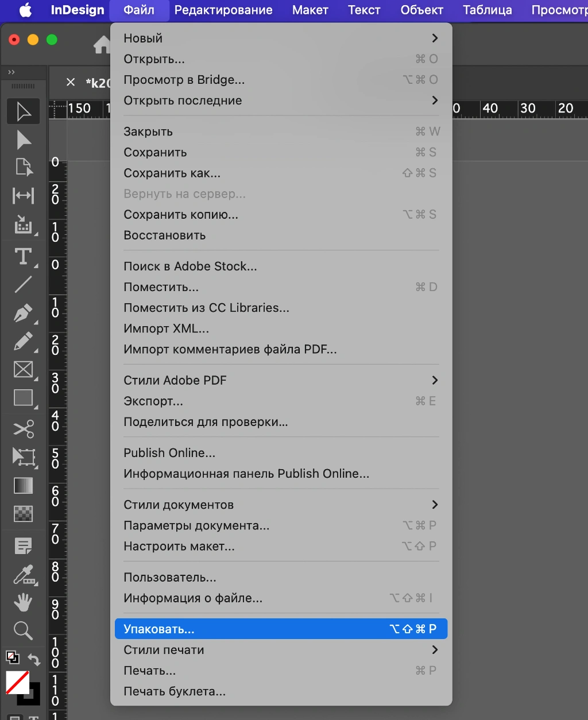The image size is (588, 720).
Task: Select the Zoom magnifier tool
Action: (24, 630)
